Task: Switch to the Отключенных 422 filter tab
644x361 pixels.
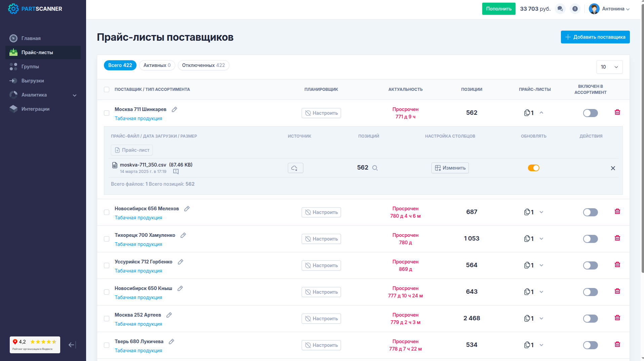Action: 203,65
